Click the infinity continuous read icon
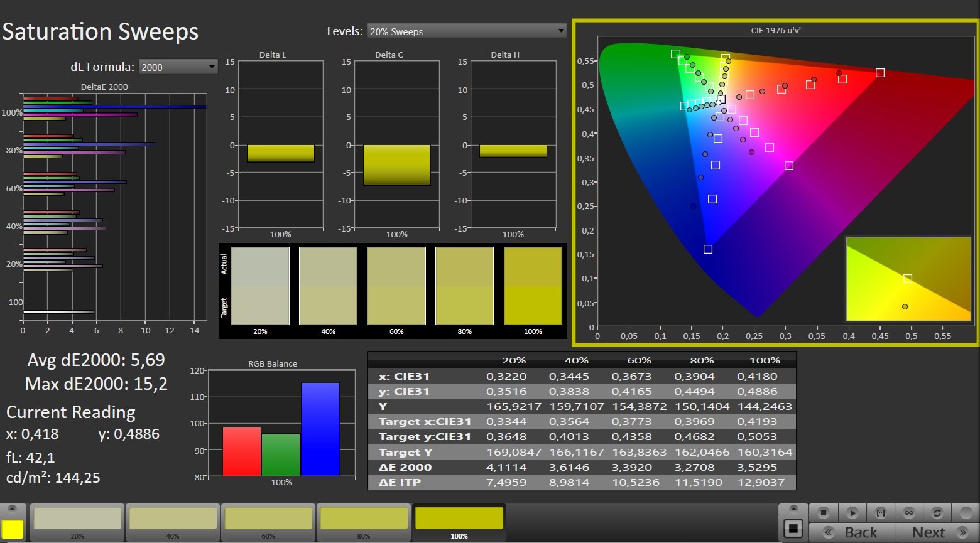 click(909, 513)
